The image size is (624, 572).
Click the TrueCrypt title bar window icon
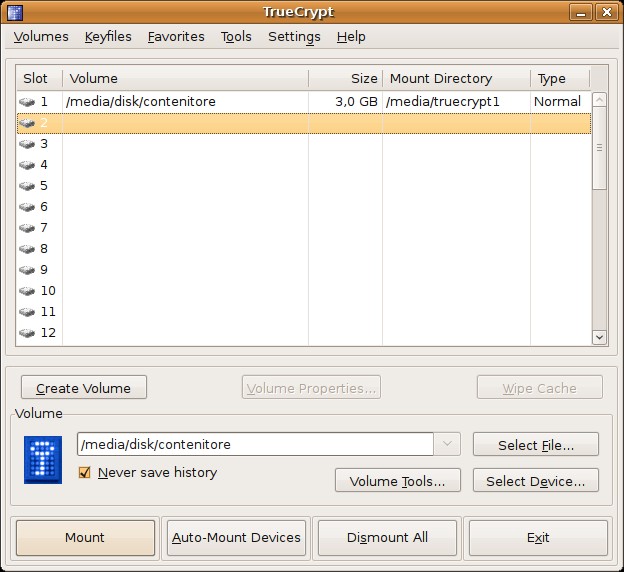13,12
